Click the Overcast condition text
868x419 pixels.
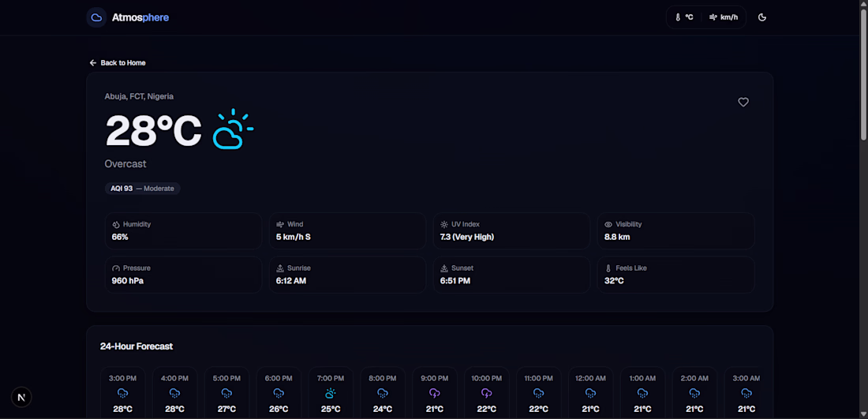125,164
